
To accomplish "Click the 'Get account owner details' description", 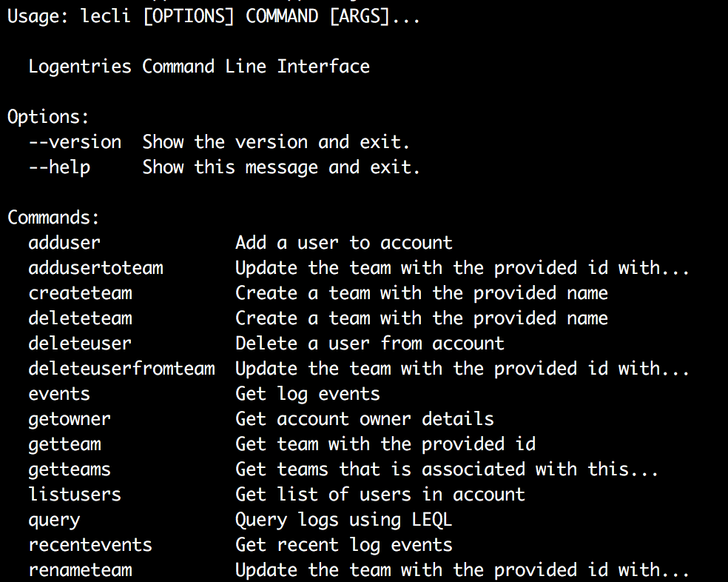I will click(x=364, y=419).
